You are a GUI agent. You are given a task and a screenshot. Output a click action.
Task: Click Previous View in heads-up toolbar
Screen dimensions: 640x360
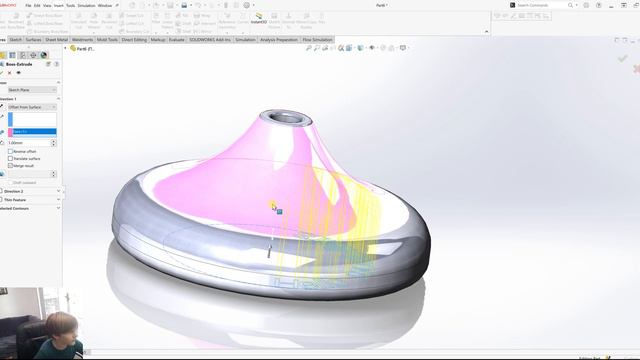(325, 48)
